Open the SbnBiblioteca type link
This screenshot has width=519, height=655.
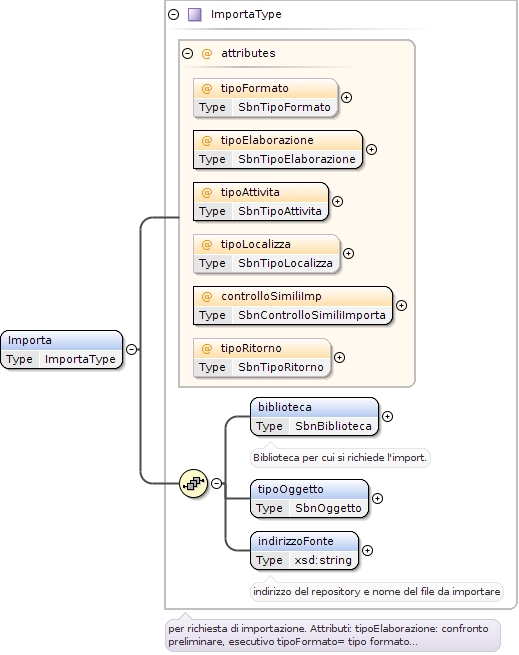333,426
